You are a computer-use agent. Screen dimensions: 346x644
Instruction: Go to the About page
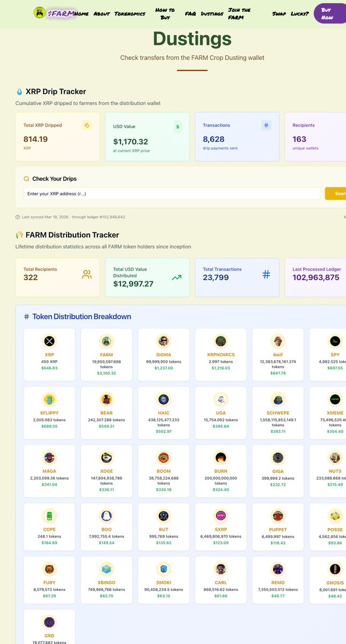click(102, 13)
